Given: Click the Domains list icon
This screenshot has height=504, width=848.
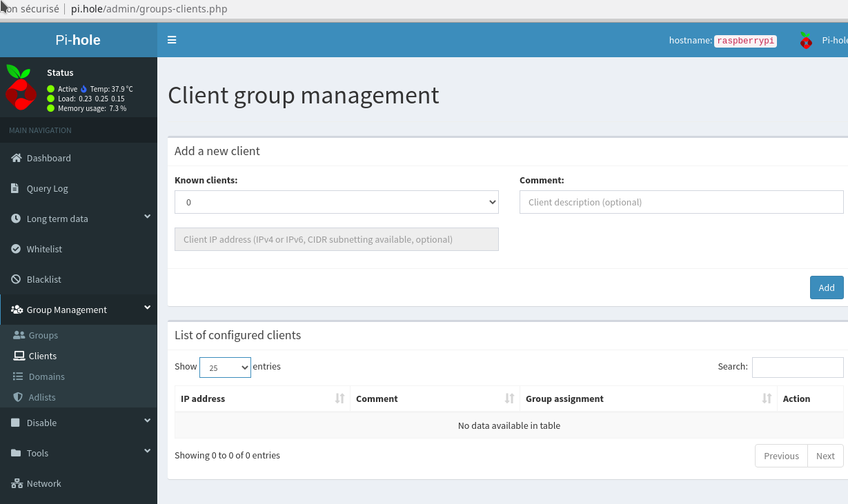Looking at the screenshot, I should [x=18, y=376].
